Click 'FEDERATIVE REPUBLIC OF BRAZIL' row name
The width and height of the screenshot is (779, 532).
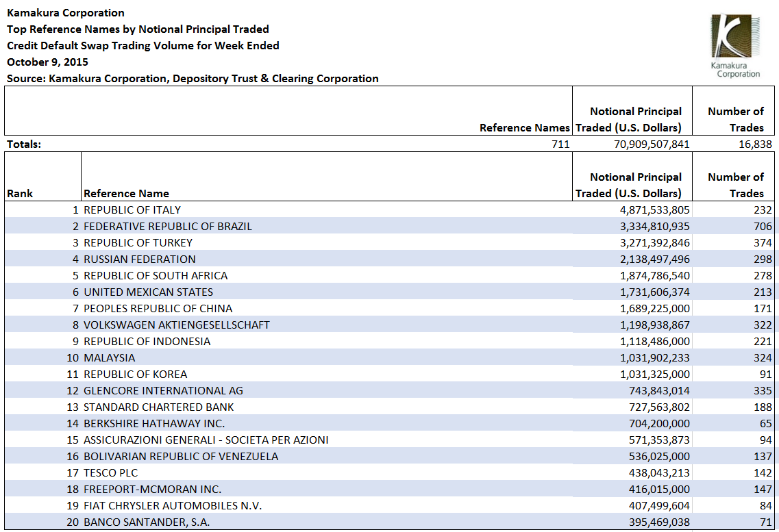tap(168, 227)
